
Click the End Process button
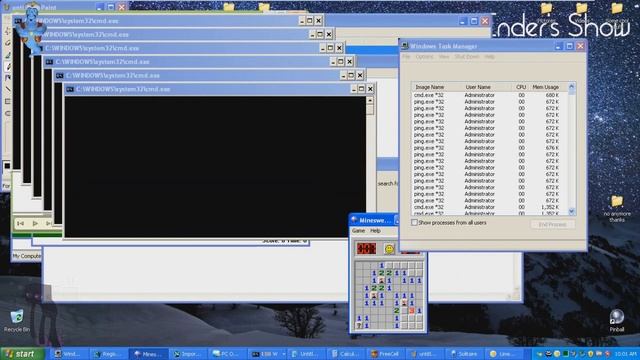pos(552,224)
